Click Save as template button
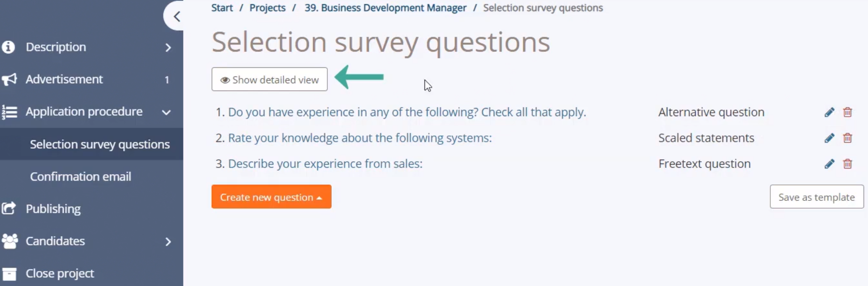 (817, 197)
